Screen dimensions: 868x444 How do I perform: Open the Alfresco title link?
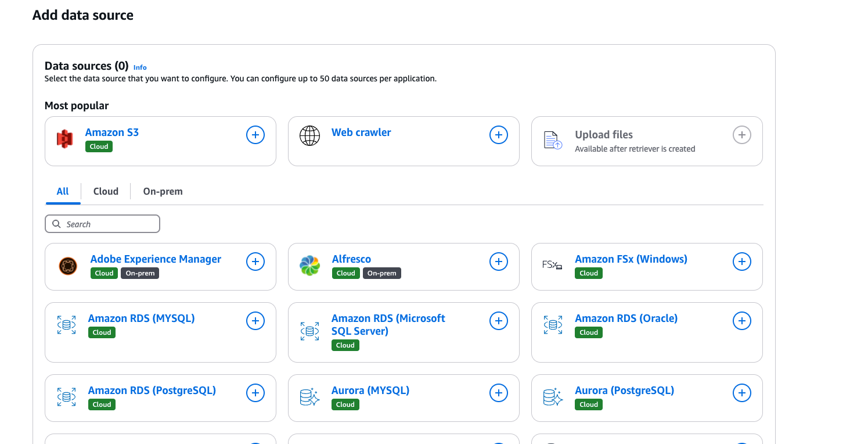[x=351, y=259]
